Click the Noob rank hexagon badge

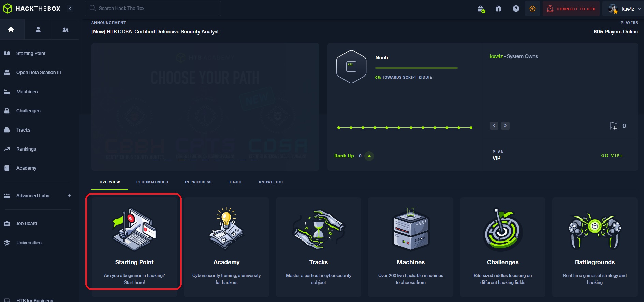tap(351, 67)
